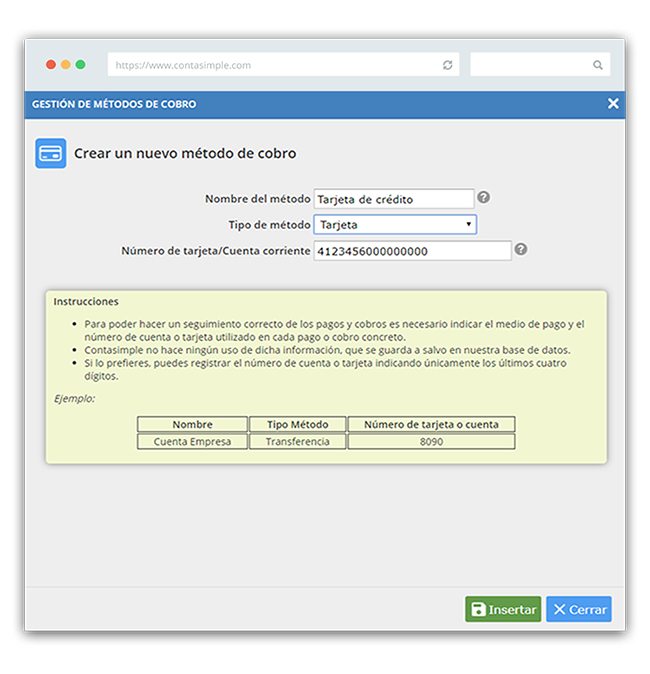Open the Tipo de método dropdown

pos(395,225)
